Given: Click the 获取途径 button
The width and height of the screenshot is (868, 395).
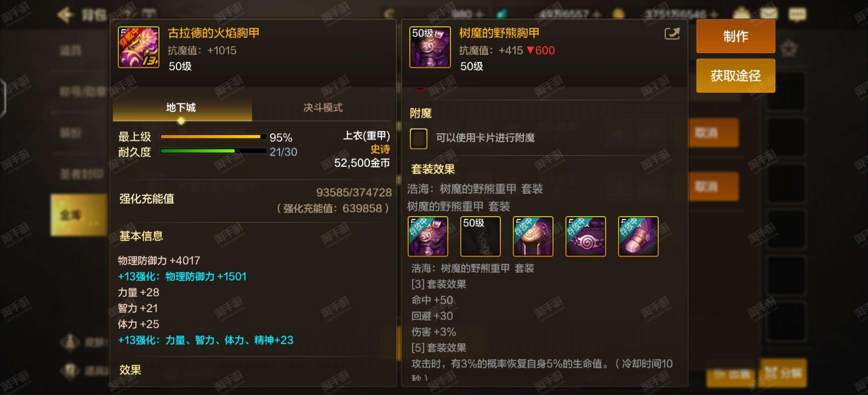Looking at the screenshot, I should pyautogui.click(x=736, y=76).
